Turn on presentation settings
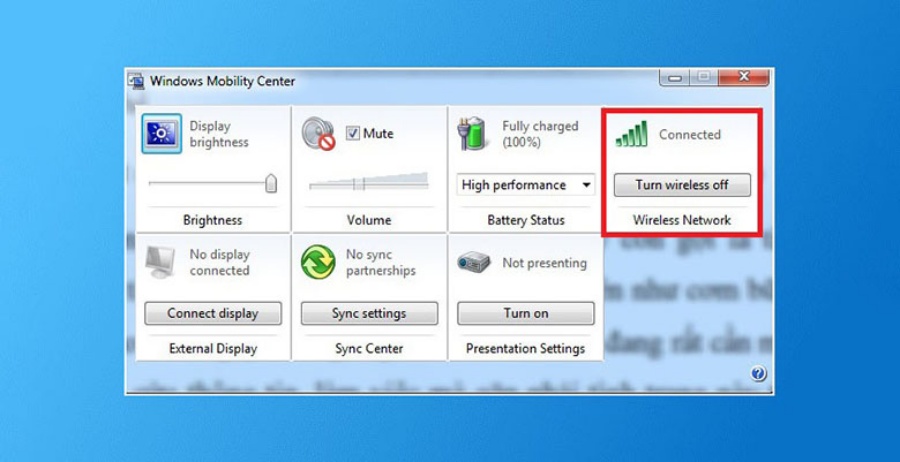Image resolution: width=900 pixels, height=462 pixels. 526,313
